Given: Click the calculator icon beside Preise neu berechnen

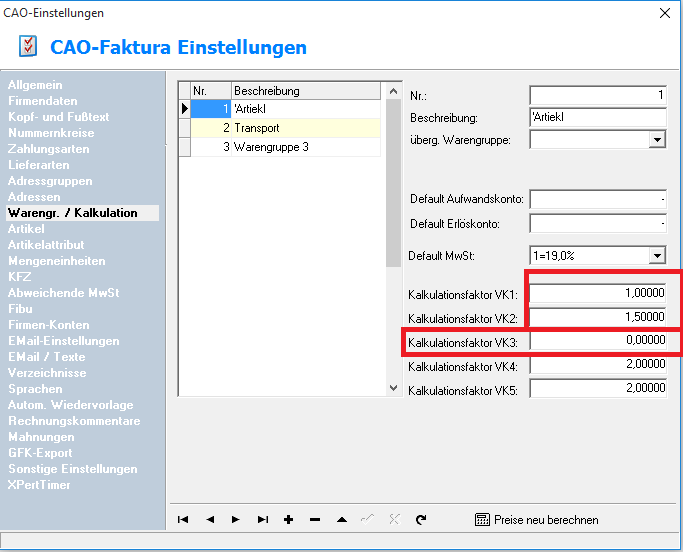Looking at the screenshot, I should pos(482,519).
